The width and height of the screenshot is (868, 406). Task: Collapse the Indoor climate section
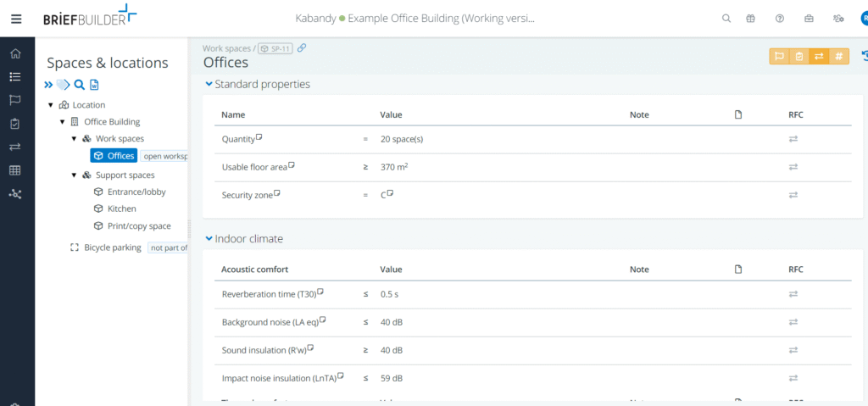(209, 239)
